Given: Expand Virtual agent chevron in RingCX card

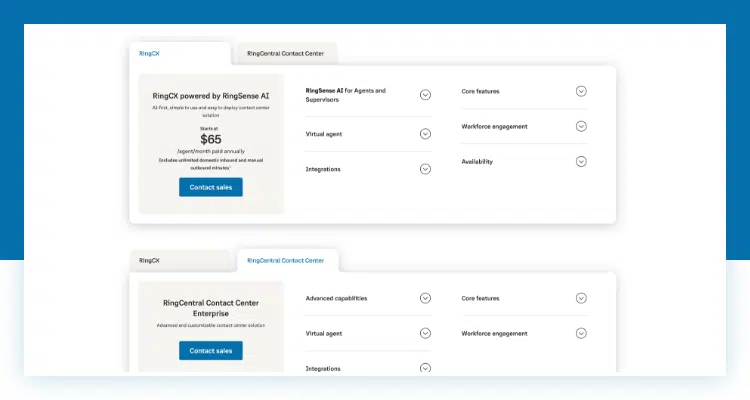Looking at the screenshot, I should tap(425, 134).
